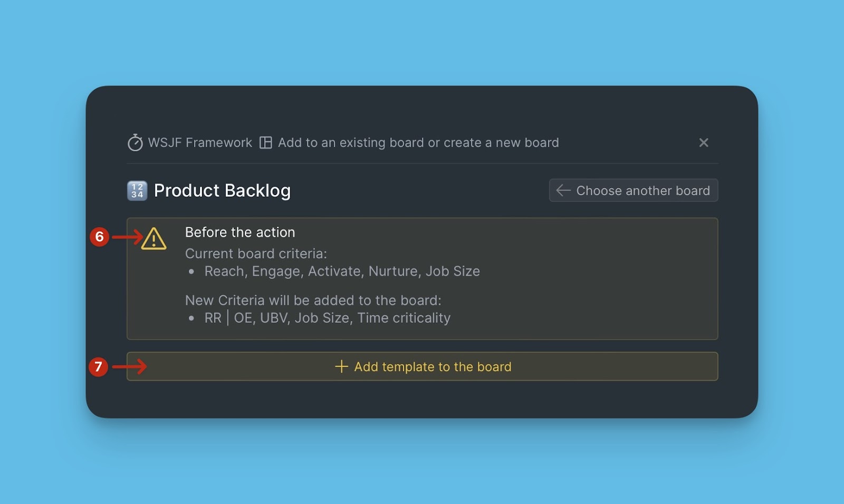Click the plus icon on Add template button
844x504 pixels.
point(341,366)
